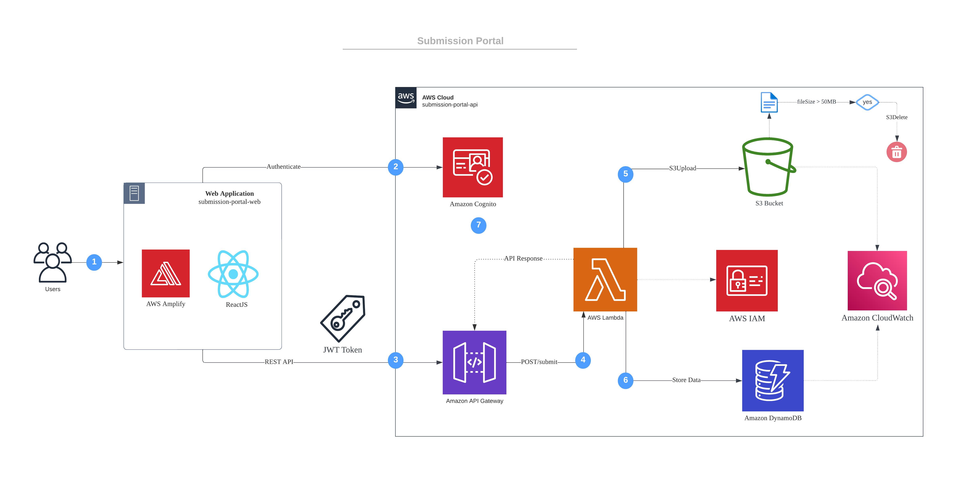Click the numbered step 7 circle
Screen dimensions: 980x483
478,225
